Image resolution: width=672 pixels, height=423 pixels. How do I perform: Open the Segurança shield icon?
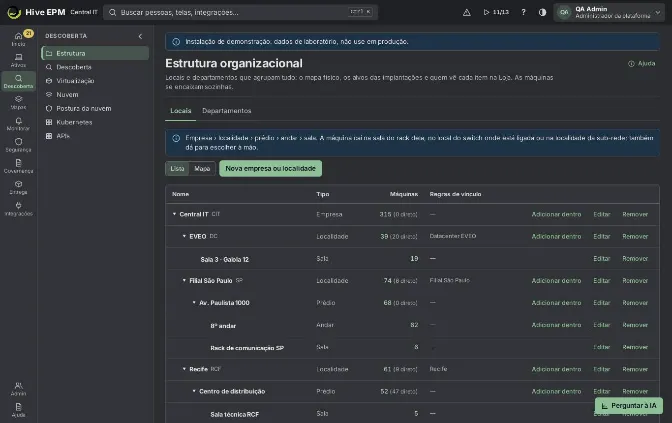pyautogui.click(x=18, y=145)
